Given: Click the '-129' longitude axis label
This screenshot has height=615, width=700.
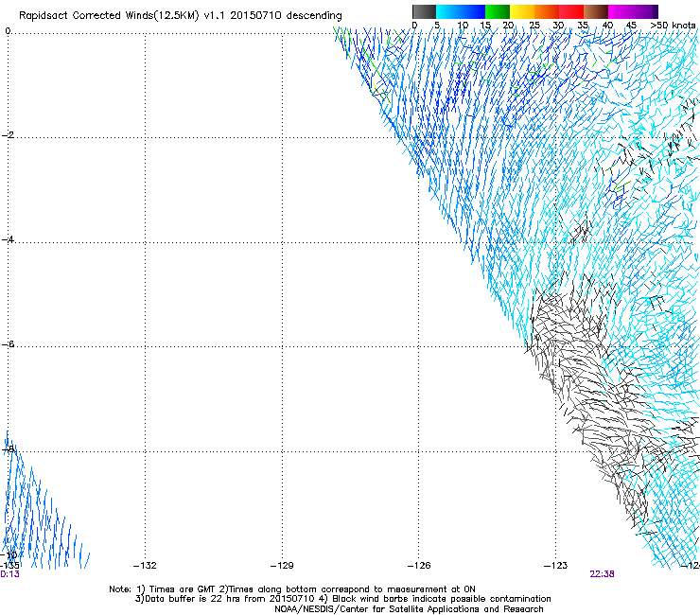Looking at the screenshot, I should point(282,566).
